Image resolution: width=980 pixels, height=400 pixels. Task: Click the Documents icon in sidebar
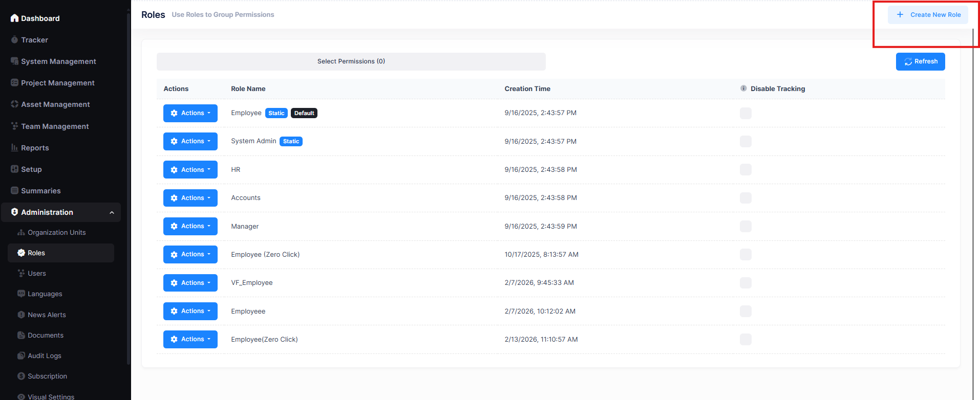tap(21, 336)
